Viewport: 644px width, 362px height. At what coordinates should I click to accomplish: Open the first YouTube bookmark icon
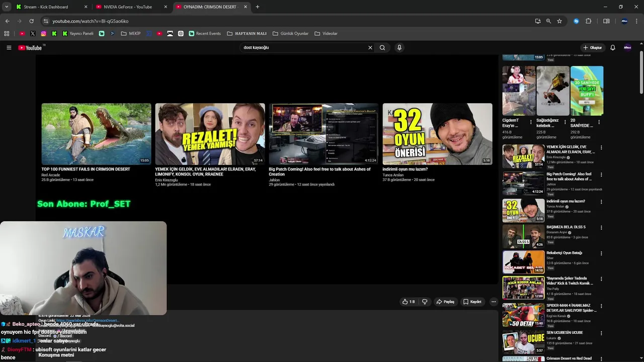[x=22, y=34]
